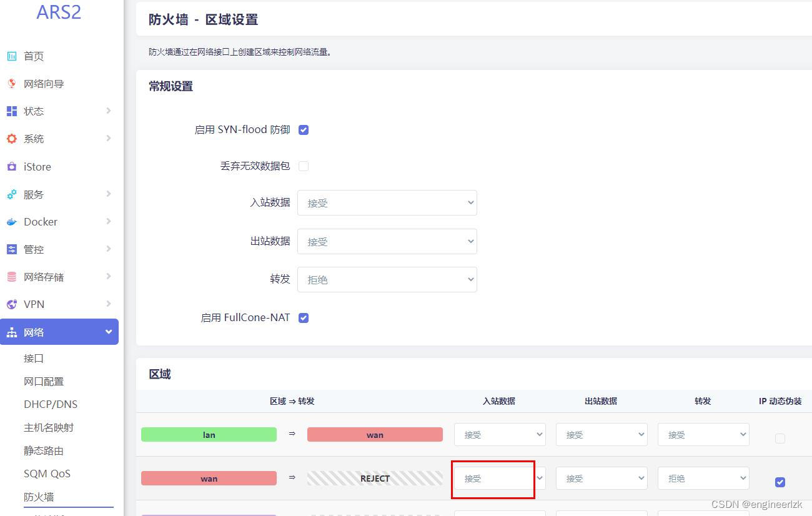Open lan zone 入站数据 dropdown
Screen dimensions: 812x516
click(500, 435)
